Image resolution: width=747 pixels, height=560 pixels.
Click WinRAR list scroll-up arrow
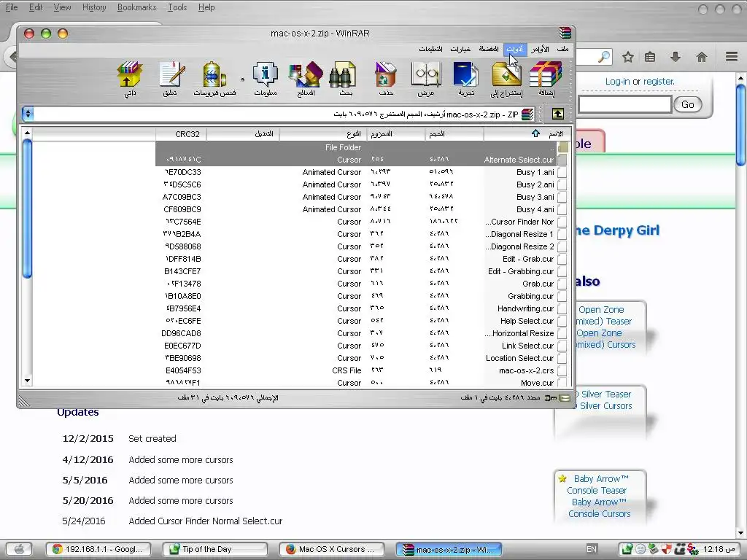pyautogui.click(x=27, y=133)
